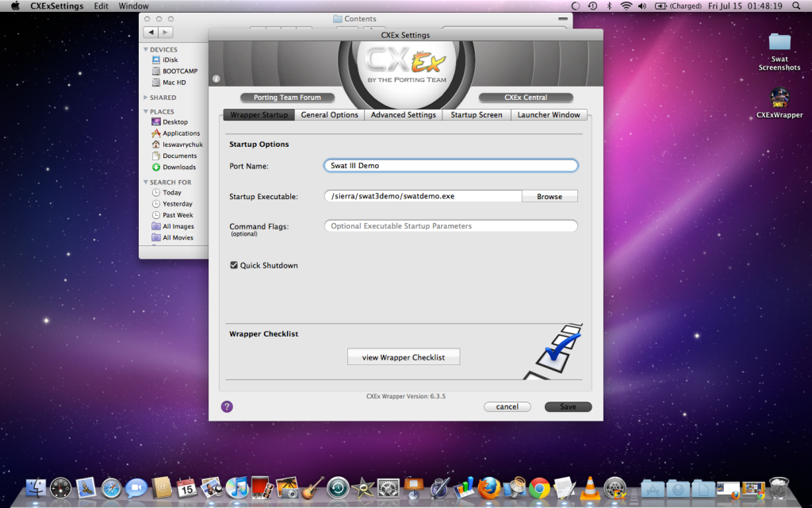Open Finder from the Dock
This screenshot has height=508, width=812.
click(x=36, y=489)
